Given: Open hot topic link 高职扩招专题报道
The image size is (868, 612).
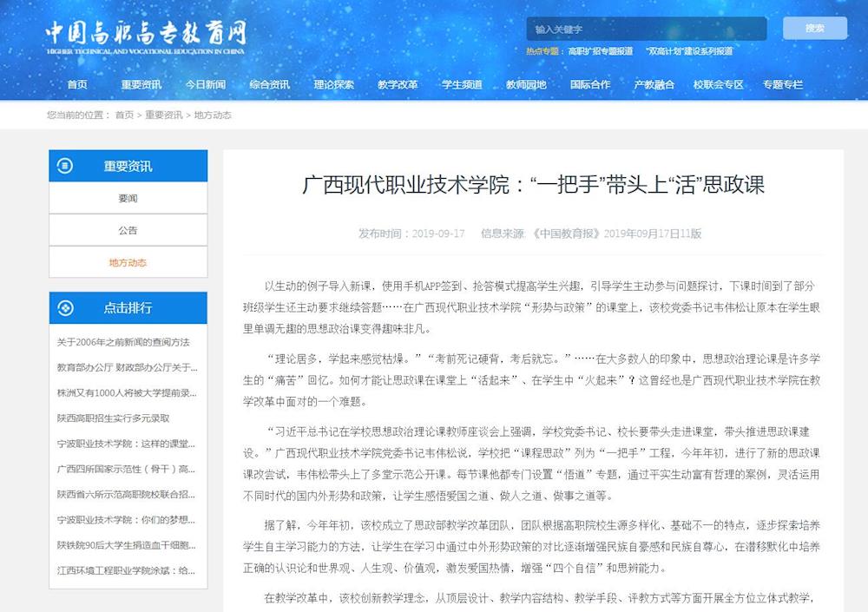Looking at the screenshot, I should point(600,51).
